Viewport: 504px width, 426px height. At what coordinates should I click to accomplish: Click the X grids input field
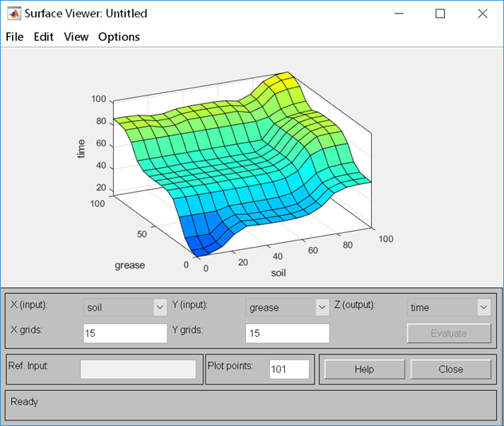(x=125, y=333)
